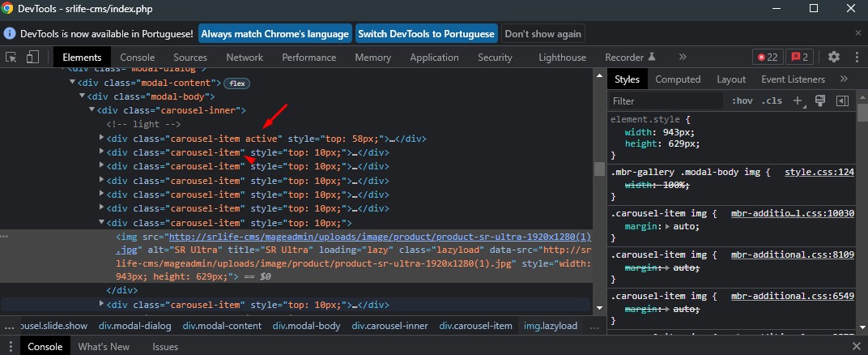This screenshot has width=868, height=355.
Task: Toggle flex badge on modal-content
Action: (x=237, y=83)
